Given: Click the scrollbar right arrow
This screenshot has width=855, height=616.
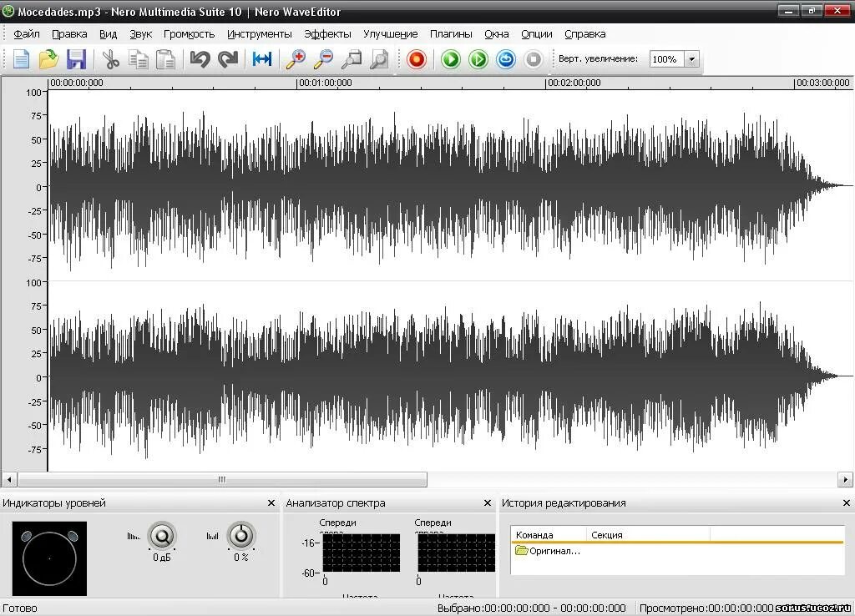Looking at the screenshot, I should click(x=845, y=480).
